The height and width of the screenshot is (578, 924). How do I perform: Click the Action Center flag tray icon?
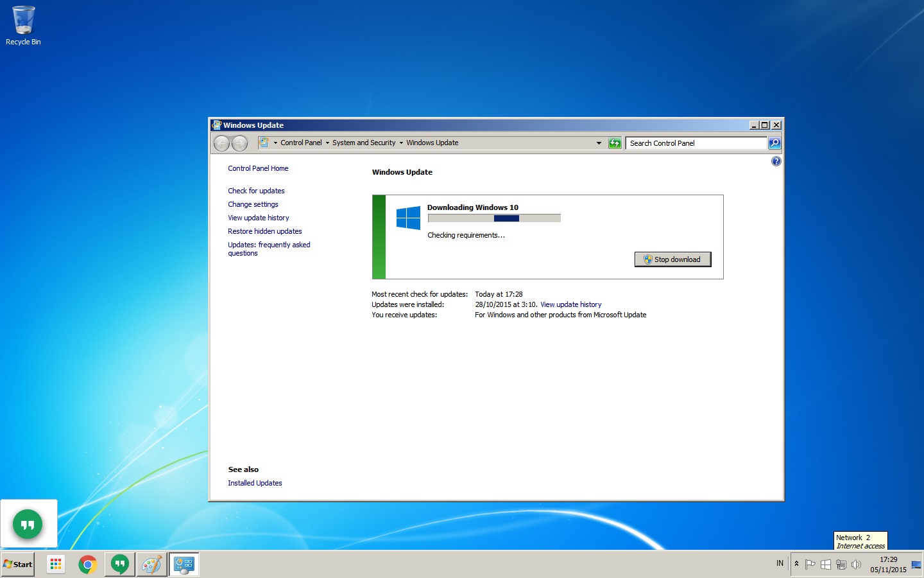810,565
